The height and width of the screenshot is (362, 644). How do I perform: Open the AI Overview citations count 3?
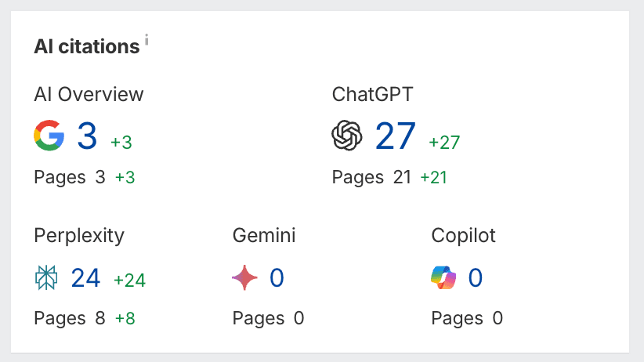tap(87, 136)
